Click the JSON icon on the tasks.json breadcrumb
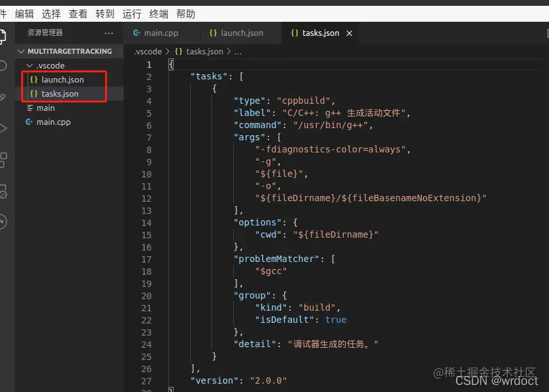Screen dimensions: 549x392 pos(179,51)
